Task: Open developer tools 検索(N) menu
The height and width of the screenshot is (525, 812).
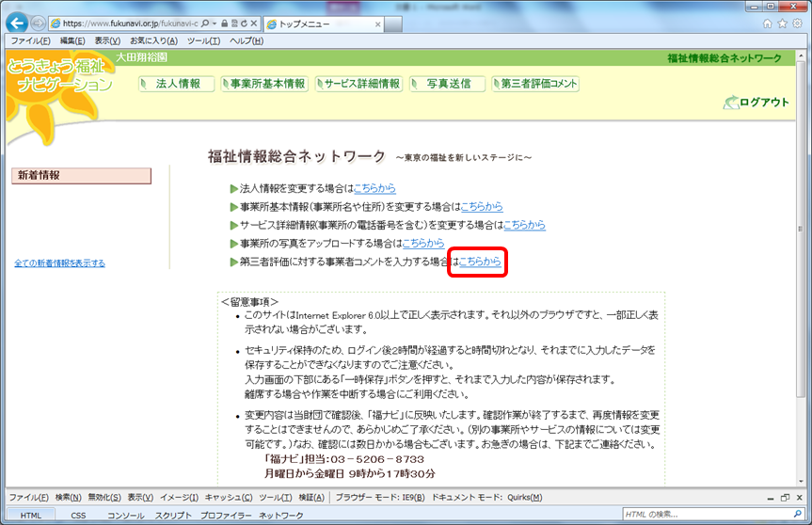Action: pyautogui.click(x=69, y=497)
